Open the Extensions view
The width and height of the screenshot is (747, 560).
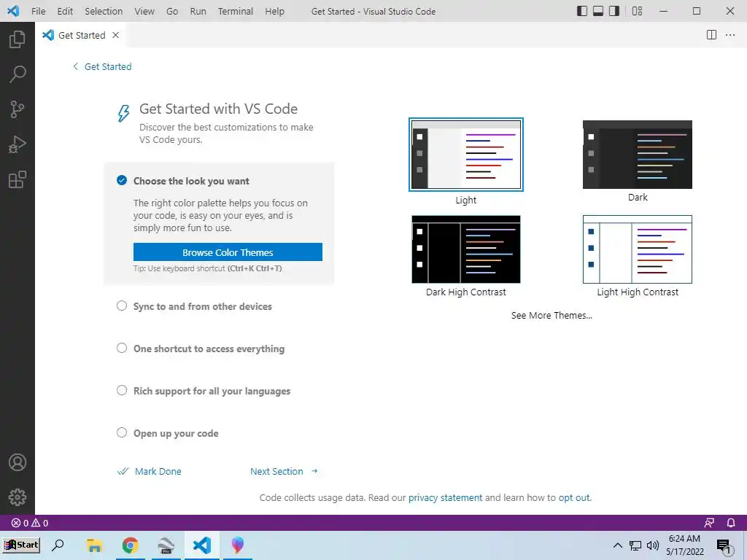tap(18, 179)
